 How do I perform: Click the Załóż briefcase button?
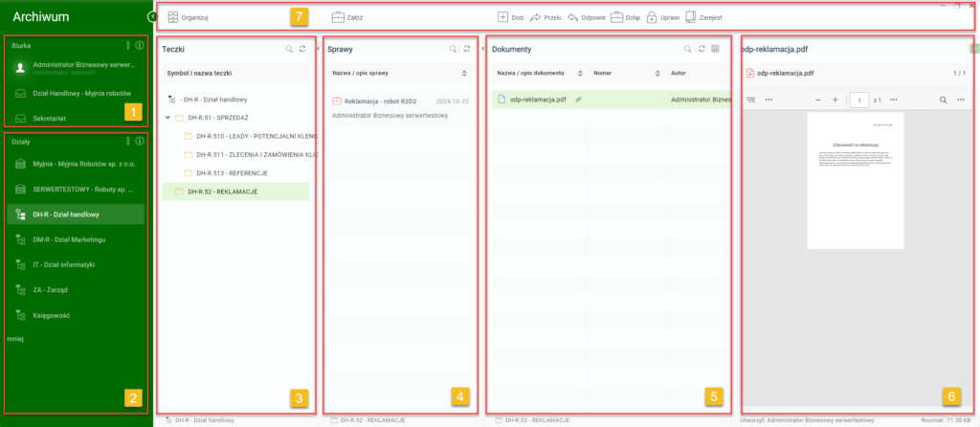(347, 17)
